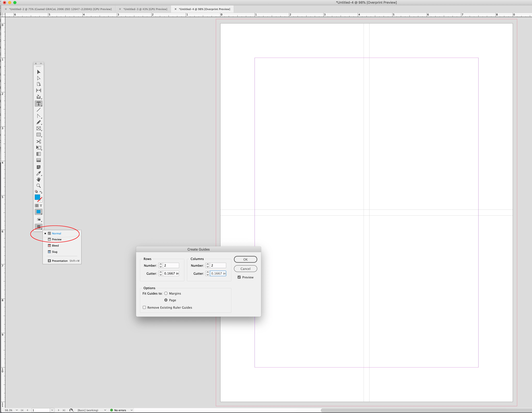Choose the Scissors tool
Viewport: 532px width, 413px height.
38,142
